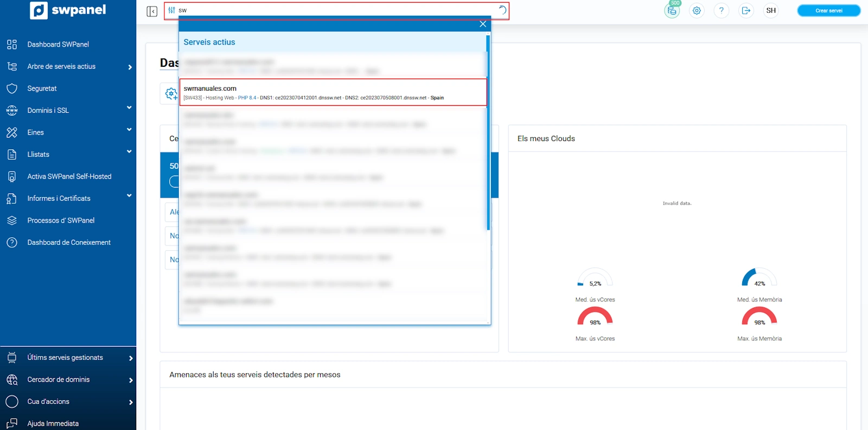Click search filter sliders icon
The image size is (868, 430).
tap(171, 10)
